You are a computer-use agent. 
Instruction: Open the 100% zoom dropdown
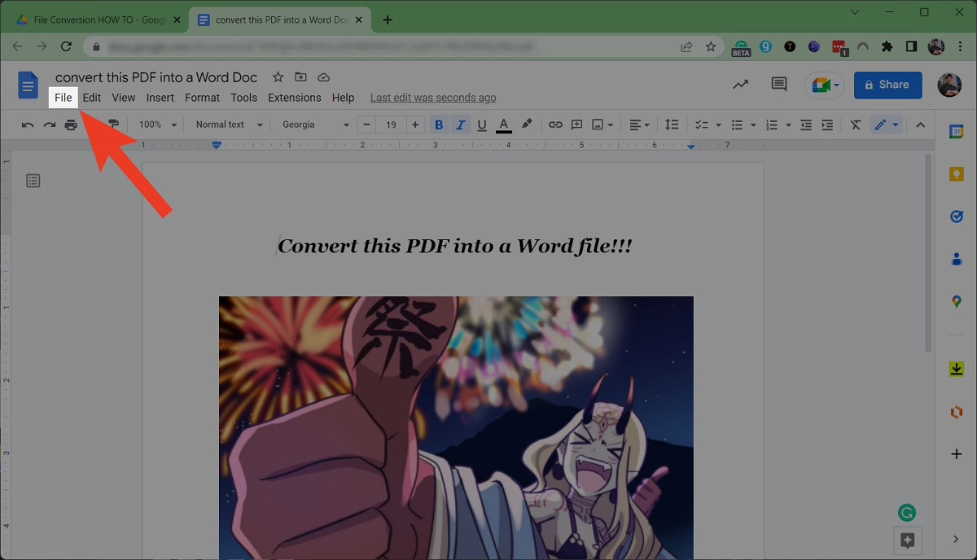pos(158,125)
